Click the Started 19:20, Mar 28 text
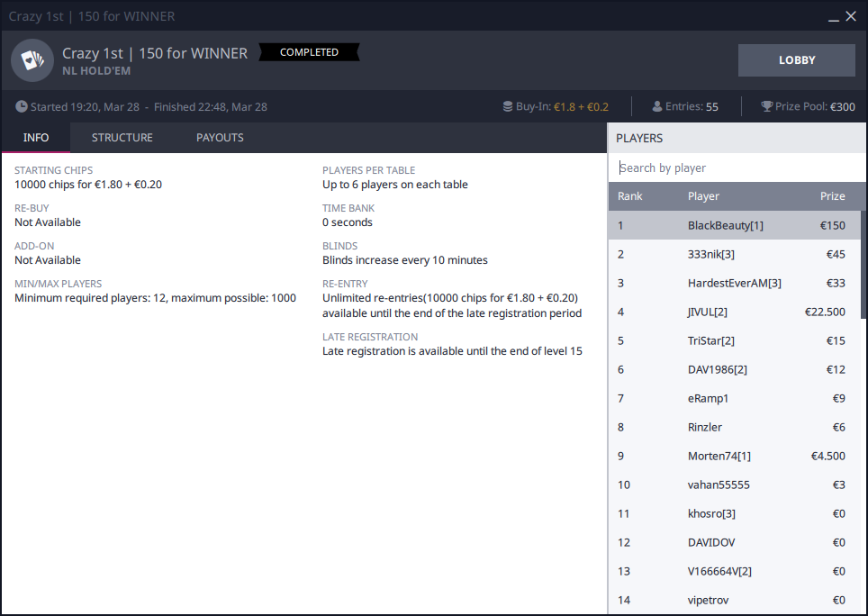 [85, 106]
